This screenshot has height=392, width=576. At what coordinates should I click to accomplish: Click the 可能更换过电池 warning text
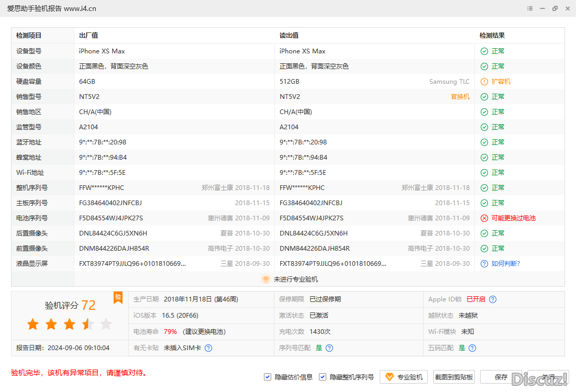pos(514,218)
